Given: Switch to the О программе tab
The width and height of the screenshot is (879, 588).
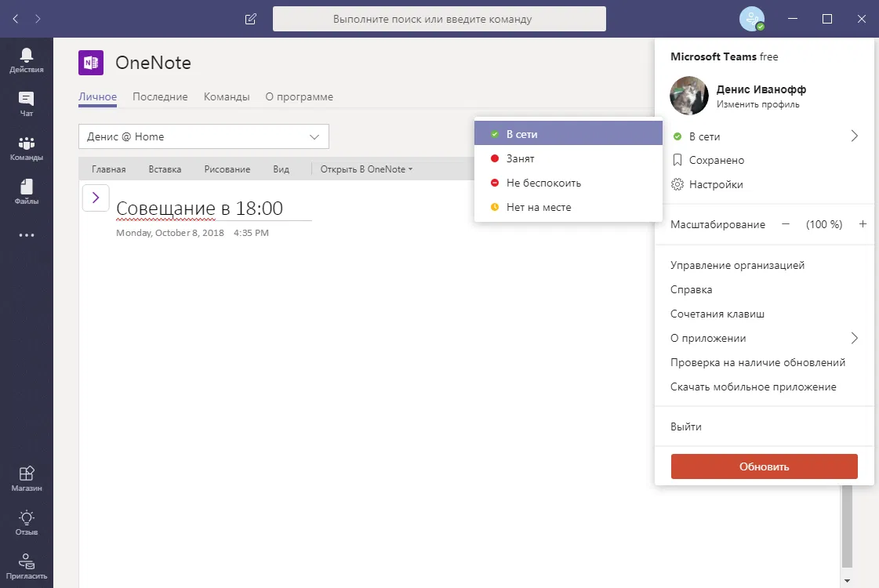Looking at the screenshot, I should pos(299,96).
